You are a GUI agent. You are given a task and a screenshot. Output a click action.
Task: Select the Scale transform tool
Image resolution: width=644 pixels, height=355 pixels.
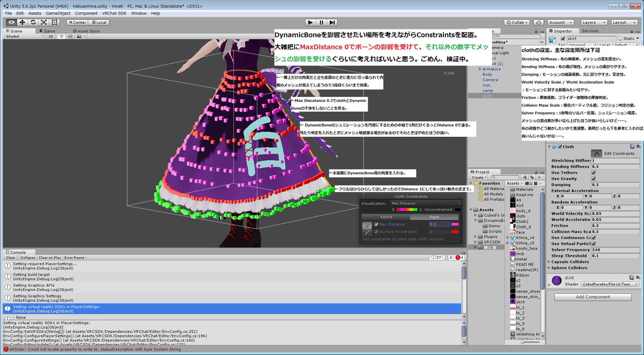tap(44, 23)
